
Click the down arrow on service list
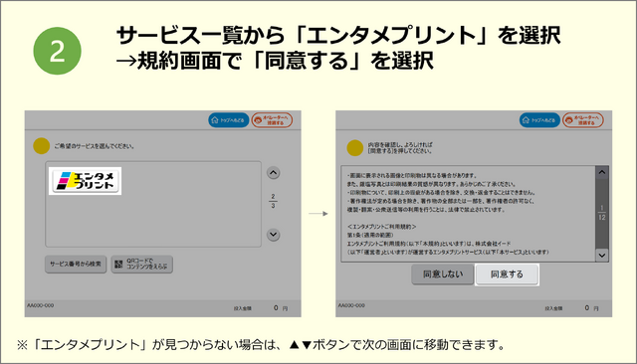274,235
